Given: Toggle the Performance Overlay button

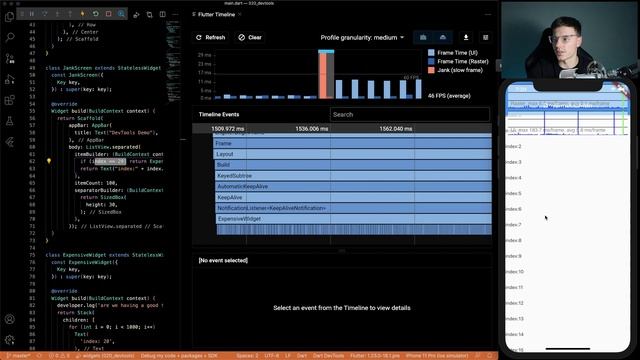Looking at the screenshot, I should [423, 38].
